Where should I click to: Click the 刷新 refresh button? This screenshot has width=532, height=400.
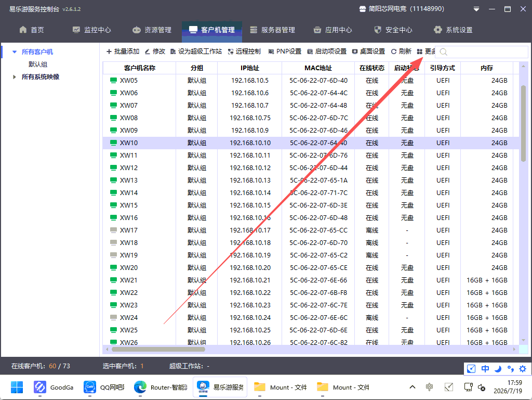(x=401, y=51)
